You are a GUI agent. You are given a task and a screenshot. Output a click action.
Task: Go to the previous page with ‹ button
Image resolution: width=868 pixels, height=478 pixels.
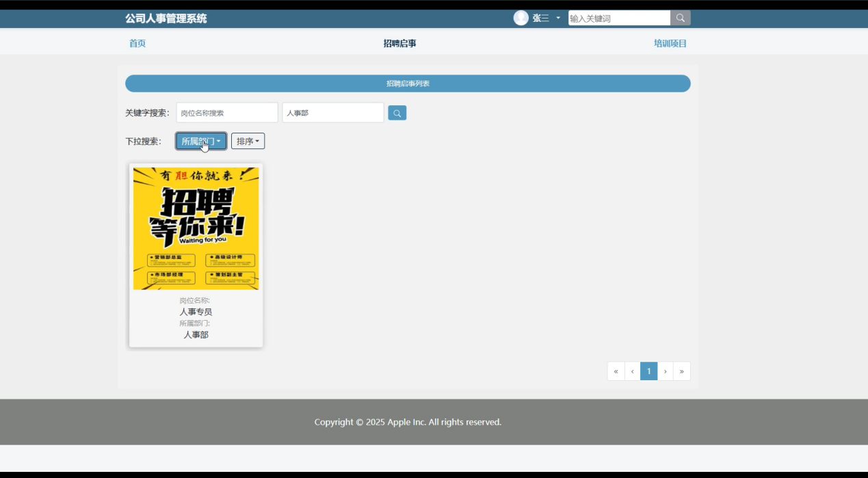(x=632, y=371)
